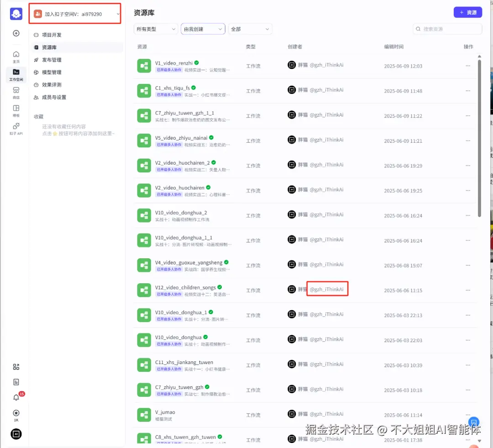Open the workspace selector 加入扣子空间V：ai979290
Viewport: 493px width, 448px height.
click(75, 14)
